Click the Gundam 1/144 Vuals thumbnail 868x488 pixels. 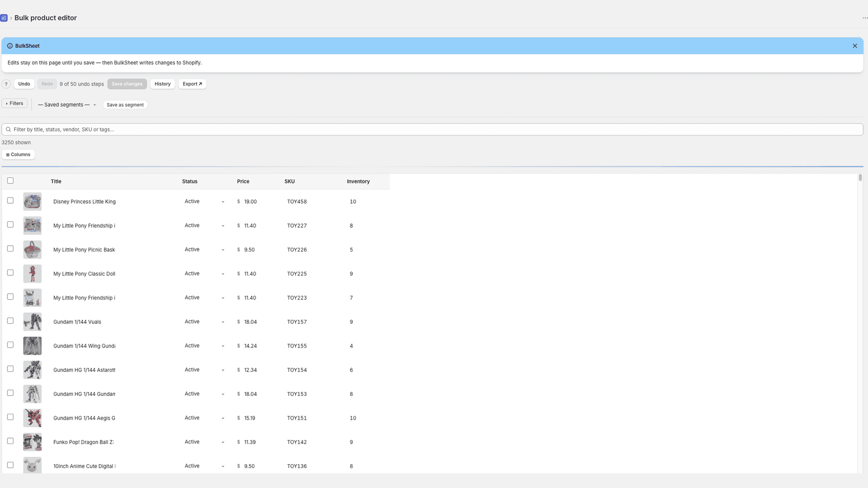tap(33, 322)
